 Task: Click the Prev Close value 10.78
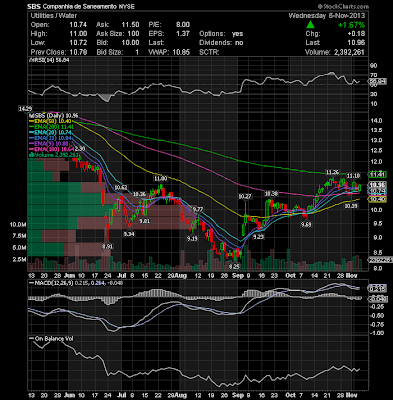(x=78, y=52)
